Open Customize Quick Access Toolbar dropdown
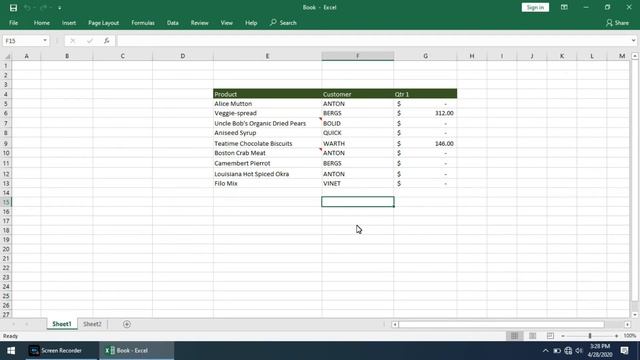The height and width of the screenshot is (360, 640). point(60,8)
